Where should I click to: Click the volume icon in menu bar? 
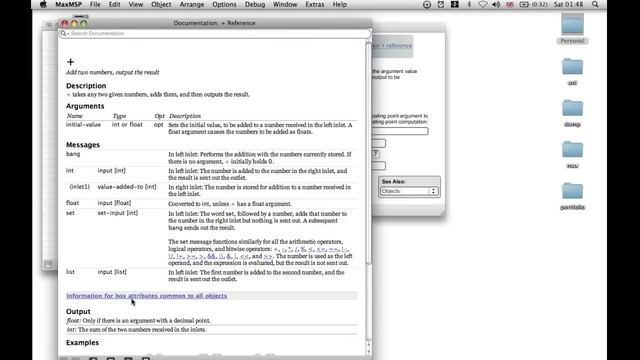[x=496, y=4]
